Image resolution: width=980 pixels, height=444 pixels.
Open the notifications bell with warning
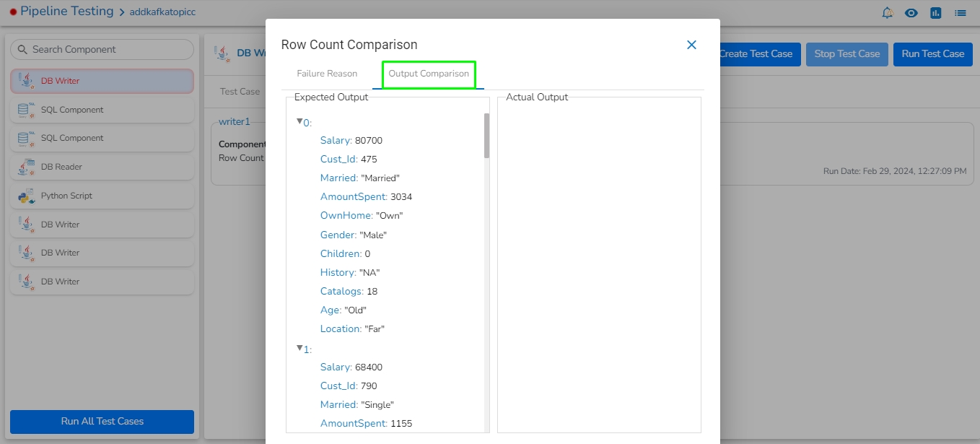pos(888,13)
